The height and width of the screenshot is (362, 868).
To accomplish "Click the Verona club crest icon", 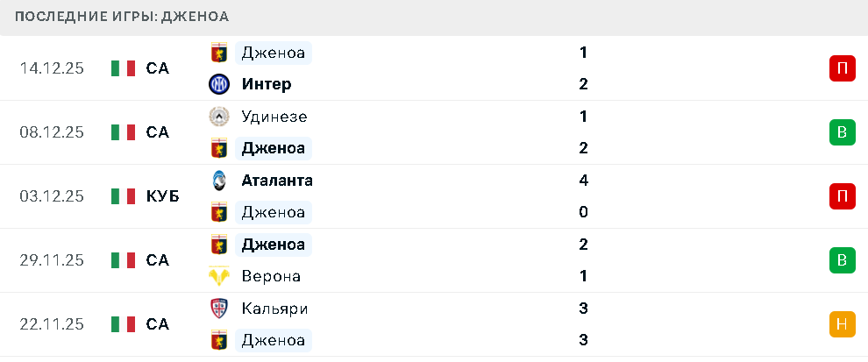I will [x=218, y=276].
